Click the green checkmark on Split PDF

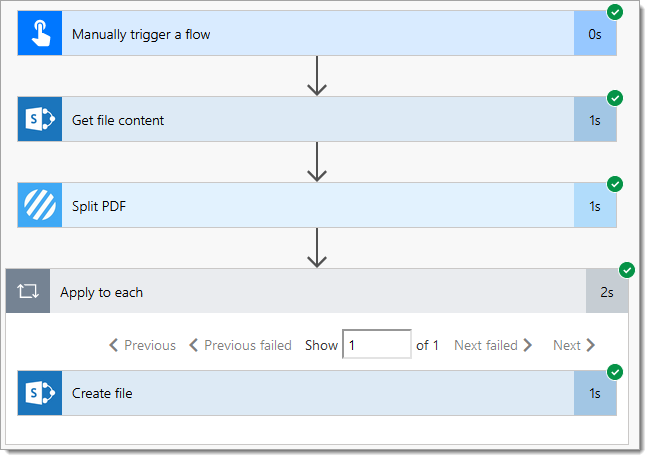[615, 184]
